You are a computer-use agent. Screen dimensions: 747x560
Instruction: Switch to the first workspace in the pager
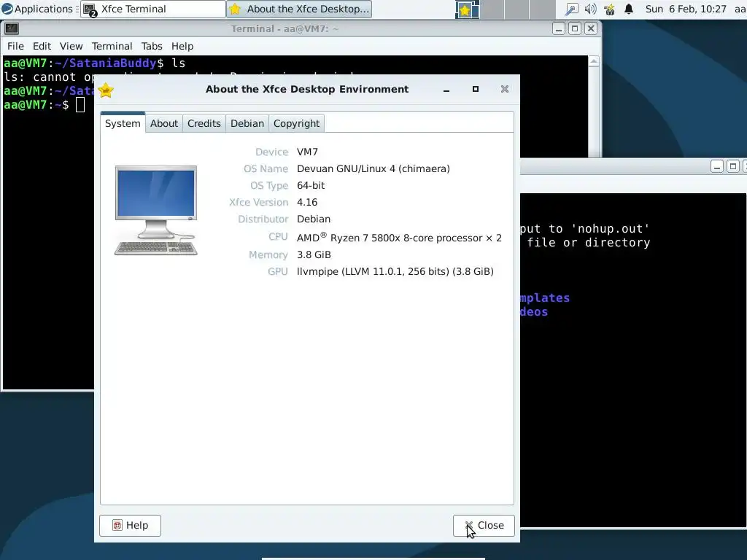(468, 9)
